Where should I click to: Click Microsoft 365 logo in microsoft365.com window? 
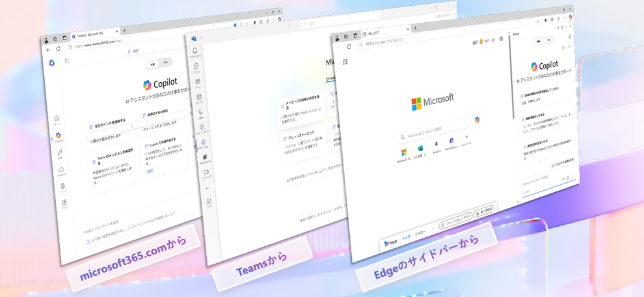[x=52, y=62]
